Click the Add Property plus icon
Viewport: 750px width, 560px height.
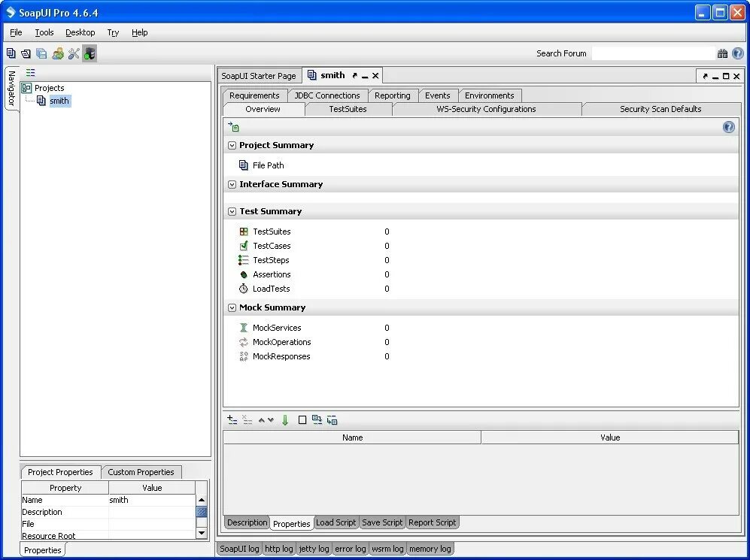point(232,420)
